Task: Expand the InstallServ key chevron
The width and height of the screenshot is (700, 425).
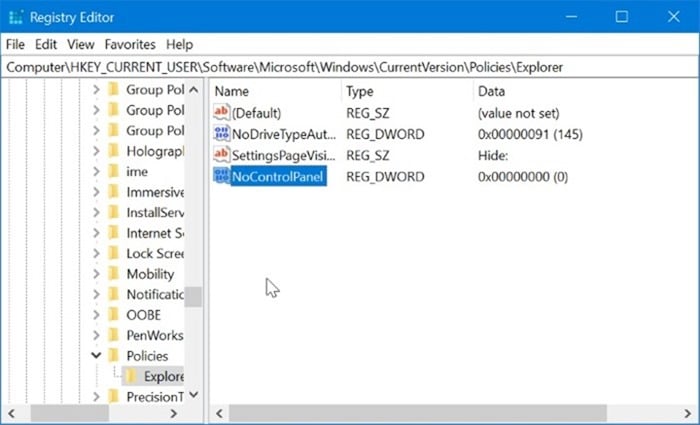Action: (96, 212)
